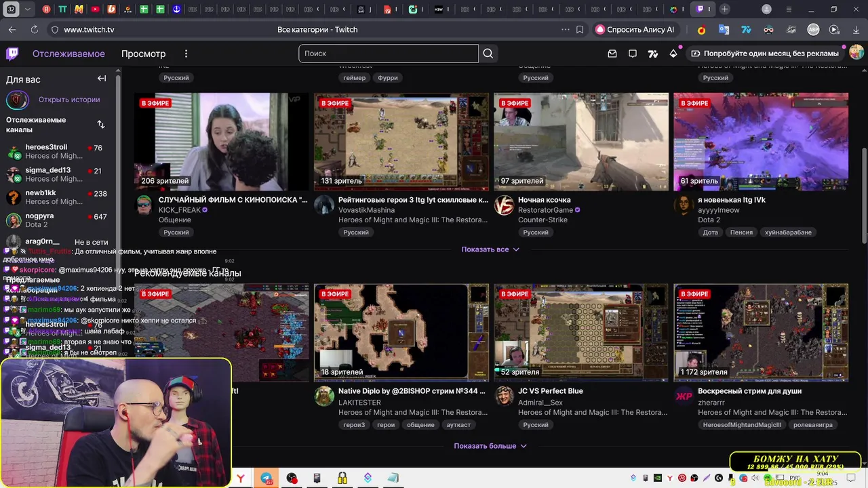Click the 'аутхаст' tag
Screen dimensions: 868x488
[x=458, y=425]
